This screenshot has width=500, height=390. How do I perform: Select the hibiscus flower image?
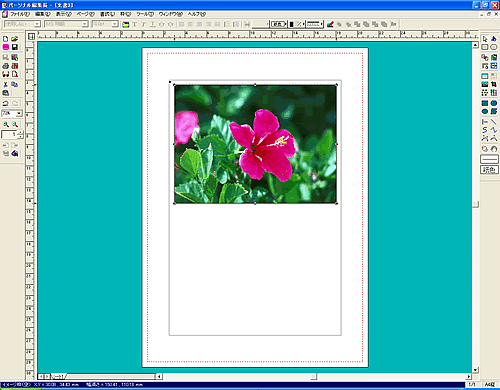255,144
